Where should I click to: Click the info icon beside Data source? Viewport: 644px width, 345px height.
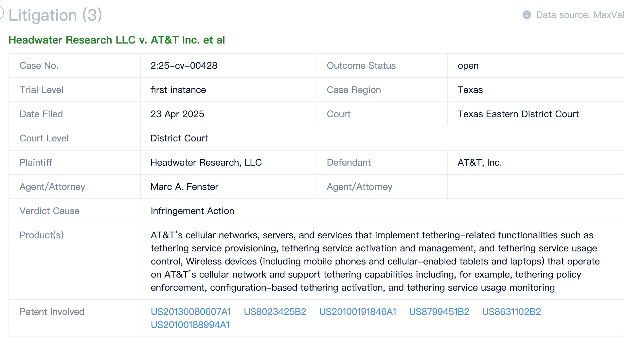[x=527, y=15]
